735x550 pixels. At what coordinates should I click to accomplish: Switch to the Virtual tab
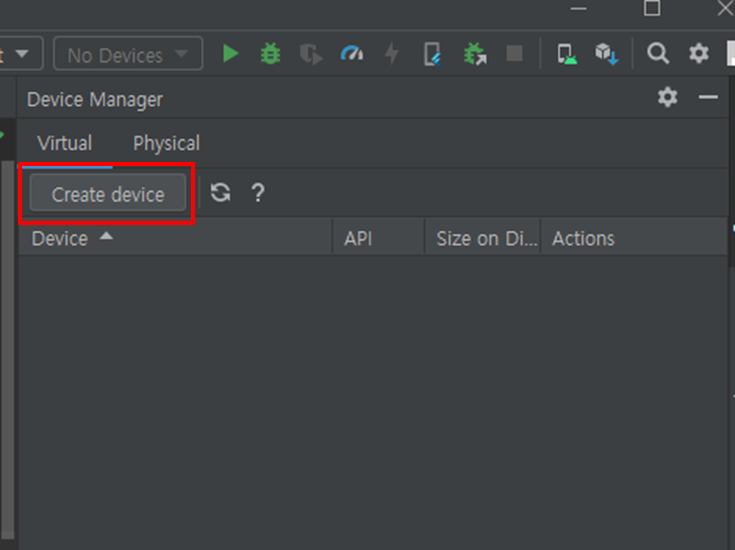click(x=65, y=143)
